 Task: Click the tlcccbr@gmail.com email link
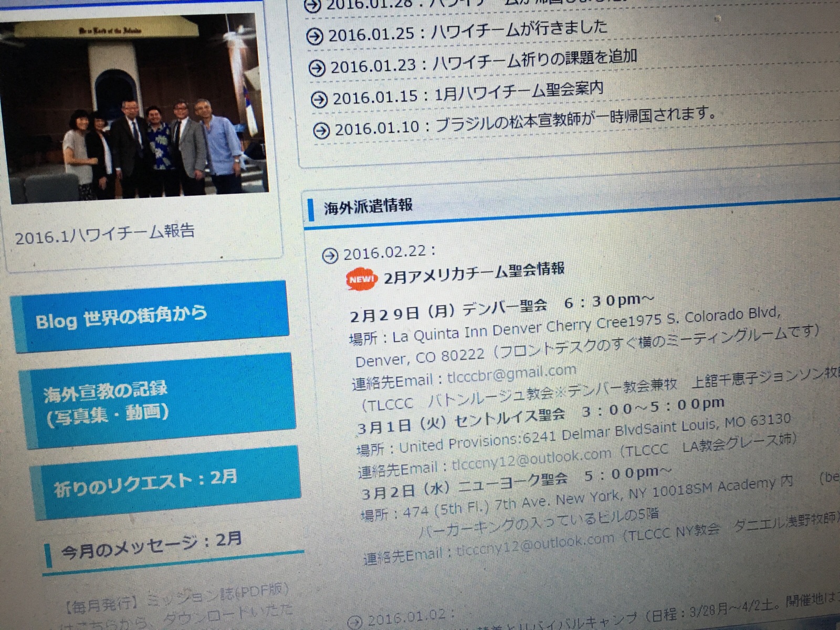511,374
